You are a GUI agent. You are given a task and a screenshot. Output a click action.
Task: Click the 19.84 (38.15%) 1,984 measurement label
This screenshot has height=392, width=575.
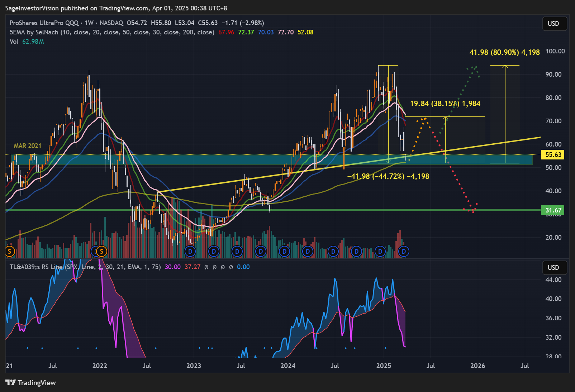point(445,104)
